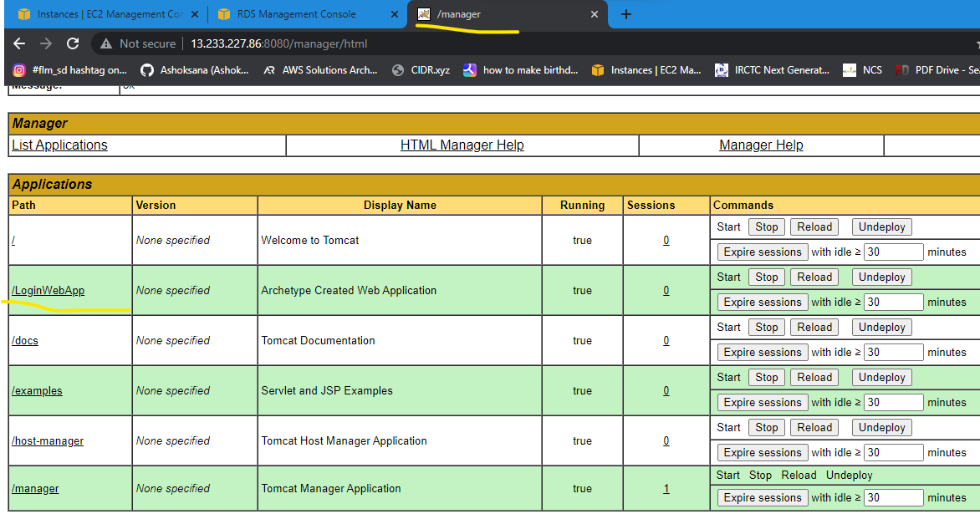Close the RDS Management Console tab
980x519 pixels.
(395, 14)
